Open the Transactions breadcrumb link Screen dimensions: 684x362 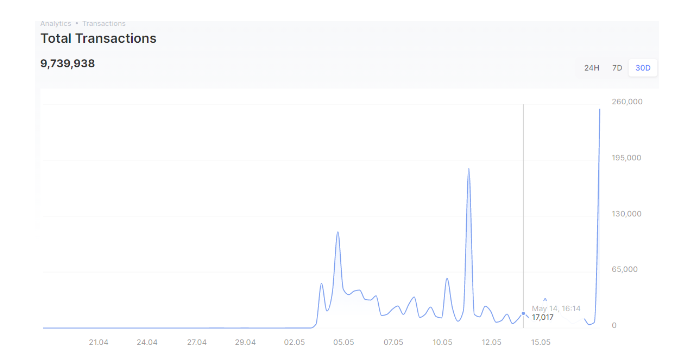pyautogui.click(x=104, y=24)
